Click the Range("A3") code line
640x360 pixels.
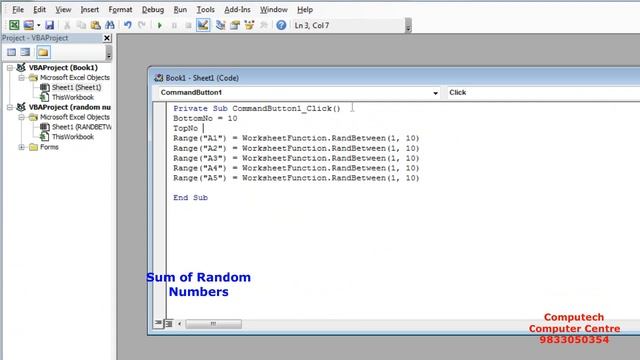[296, 158]
